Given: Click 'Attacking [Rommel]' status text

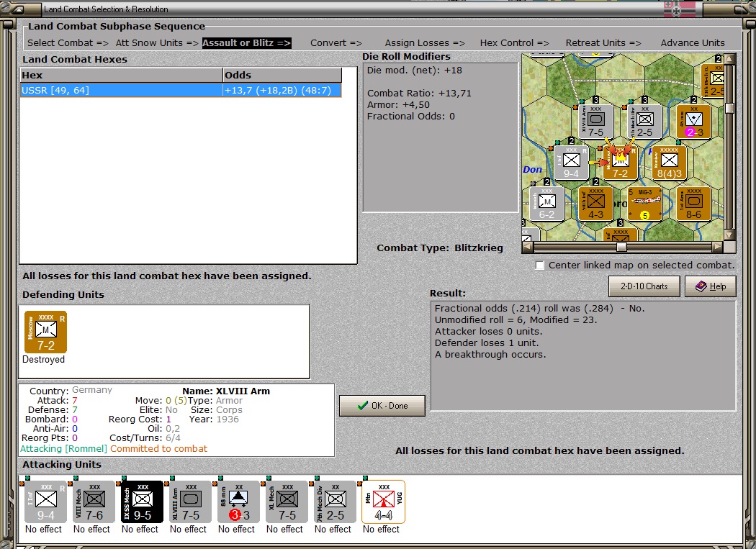Looking at the screenshot, I should (63, 449).
